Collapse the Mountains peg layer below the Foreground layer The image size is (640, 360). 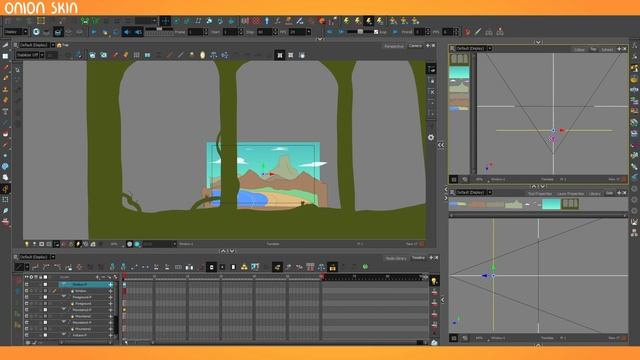pos(64,310)
